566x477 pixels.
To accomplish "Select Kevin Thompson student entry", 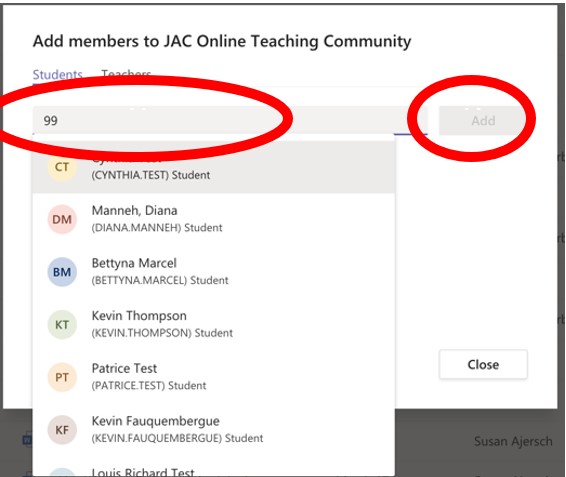I will pyautogui.click(x=214, y=324).
